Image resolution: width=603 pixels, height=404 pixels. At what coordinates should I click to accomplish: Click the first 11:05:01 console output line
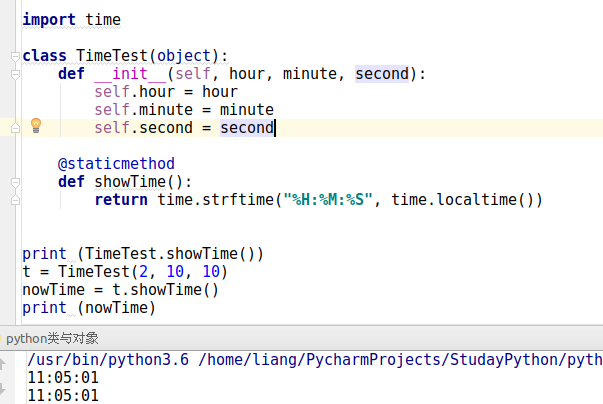pos(63,377)
